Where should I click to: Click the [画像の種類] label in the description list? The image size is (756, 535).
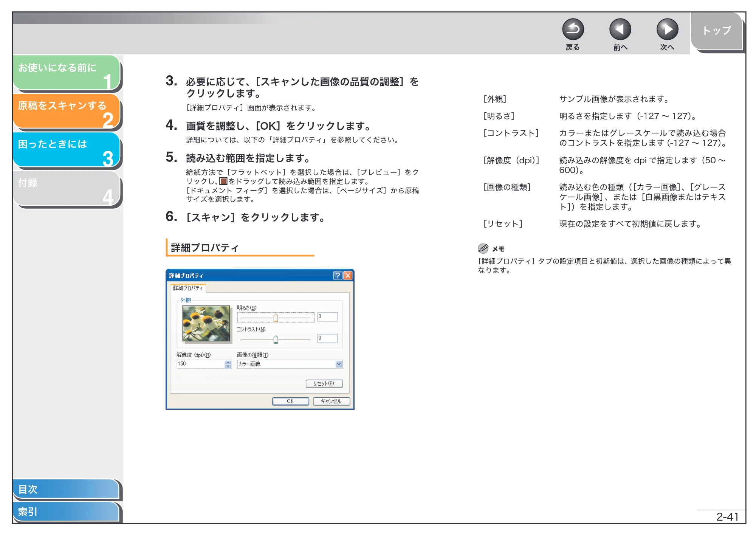pos(507,187)
